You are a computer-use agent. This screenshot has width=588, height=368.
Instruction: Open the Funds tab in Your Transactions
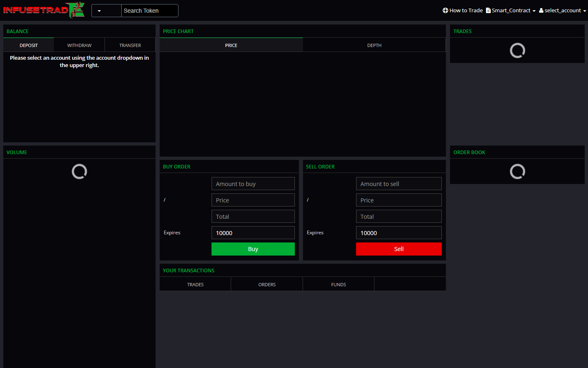pos(339,284)
